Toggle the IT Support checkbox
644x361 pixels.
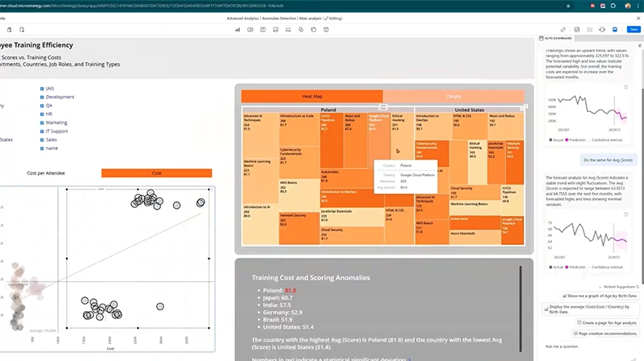[42, 131]
